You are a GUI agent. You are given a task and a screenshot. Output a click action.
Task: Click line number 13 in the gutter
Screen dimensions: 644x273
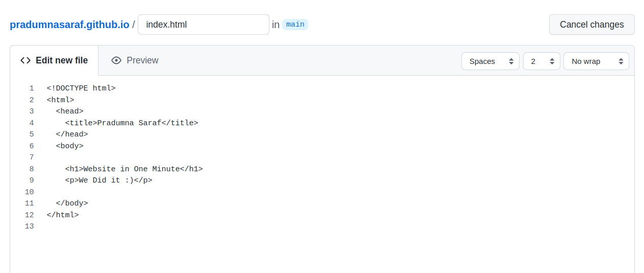point(29,226)
